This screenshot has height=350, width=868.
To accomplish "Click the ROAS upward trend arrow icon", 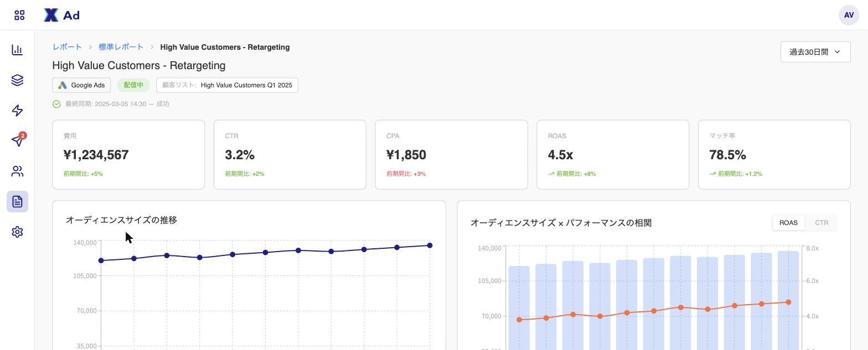I will 551,174.
